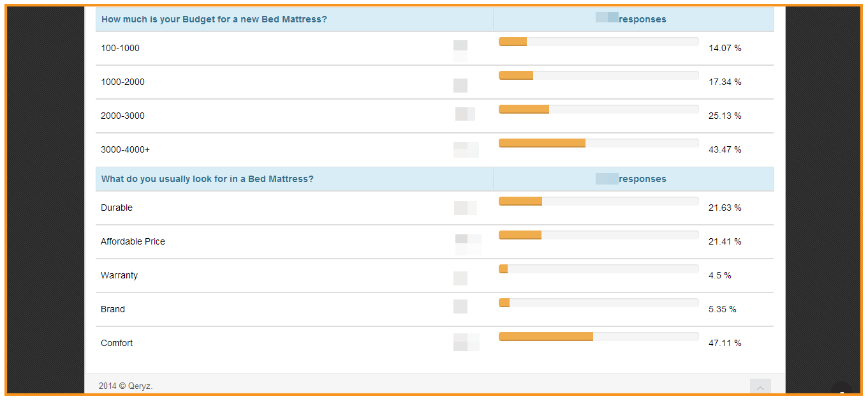This screenshot has height=401, width=868.
Task: Click the Affordable Price progress bar
Action: pos(598,235)
